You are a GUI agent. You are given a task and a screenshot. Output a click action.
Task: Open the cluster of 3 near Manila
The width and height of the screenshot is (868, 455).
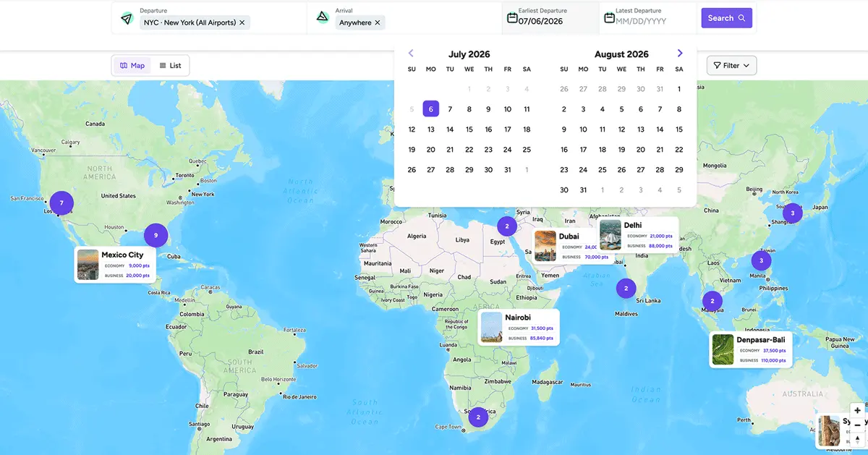coord(761,260)
